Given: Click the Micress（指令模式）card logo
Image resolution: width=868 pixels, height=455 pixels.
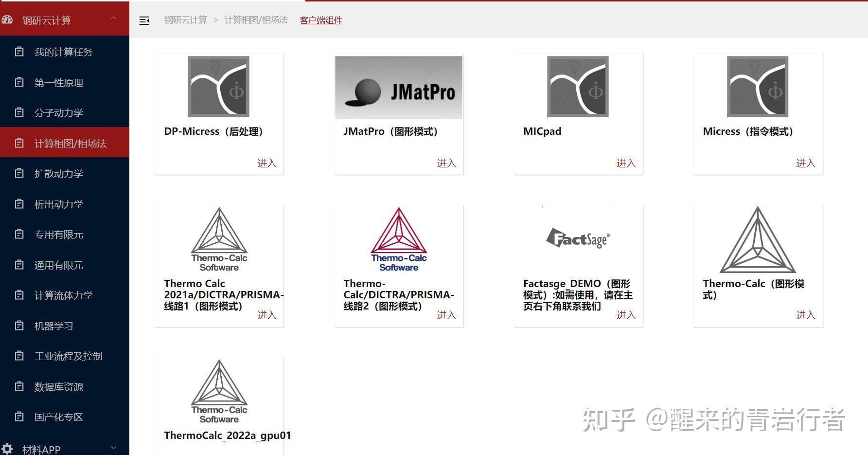Looking at the screenshot, I should point(758,87).
